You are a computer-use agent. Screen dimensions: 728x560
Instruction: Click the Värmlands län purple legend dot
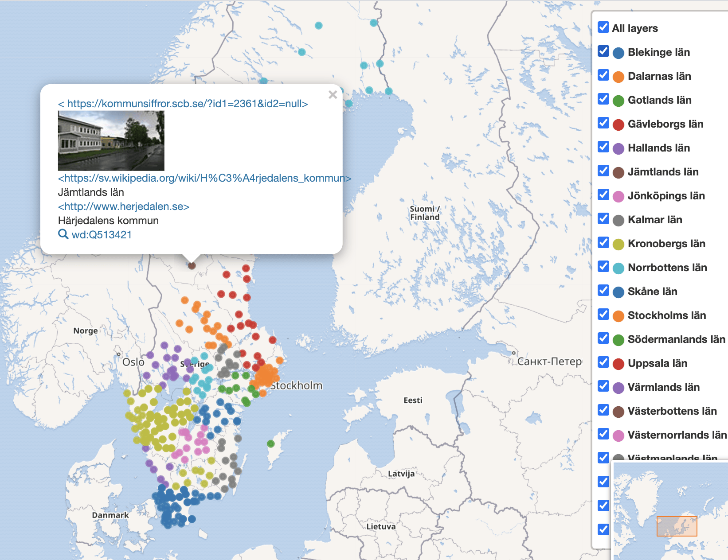[618, 388]
